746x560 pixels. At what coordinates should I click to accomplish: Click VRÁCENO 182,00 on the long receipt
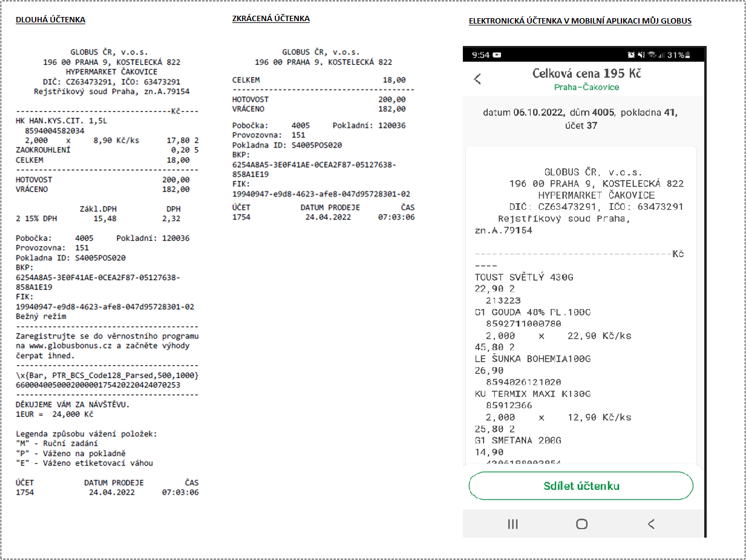coord(102,189)
